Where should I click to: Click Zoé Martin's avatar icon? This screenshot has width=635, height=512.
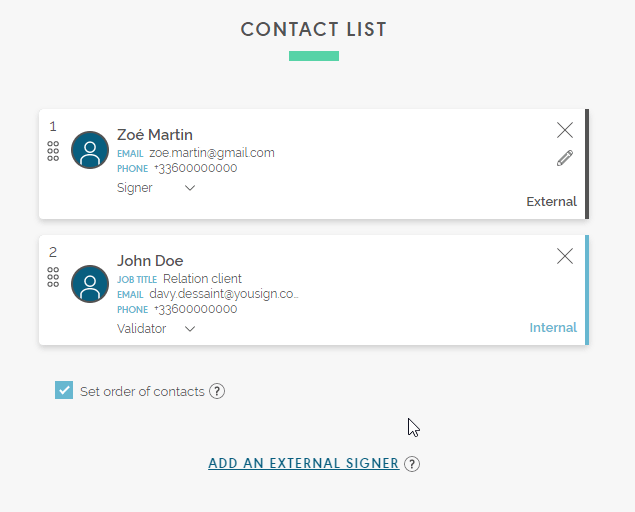pos(90,150)
